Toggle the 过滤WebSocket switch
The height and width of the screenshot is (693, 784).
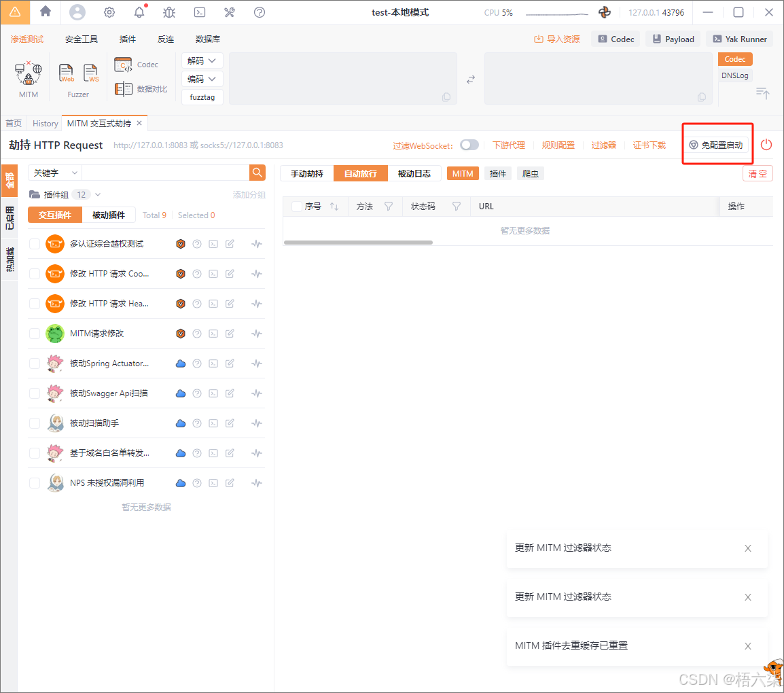tap(469, 145)
